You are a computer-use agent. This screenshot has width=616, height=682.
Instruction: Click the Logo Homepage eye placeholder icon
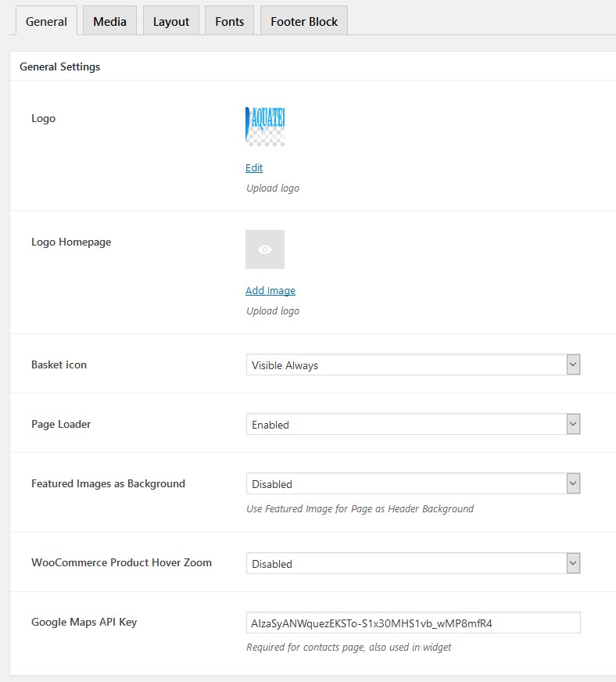click(x=265, y=249)
